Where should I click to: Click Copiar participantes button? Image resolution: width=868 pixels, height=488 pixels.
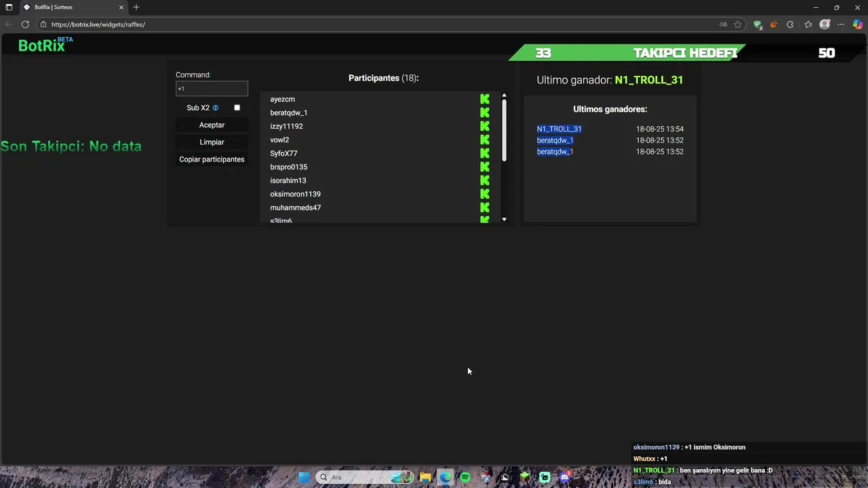click(212, 159)
